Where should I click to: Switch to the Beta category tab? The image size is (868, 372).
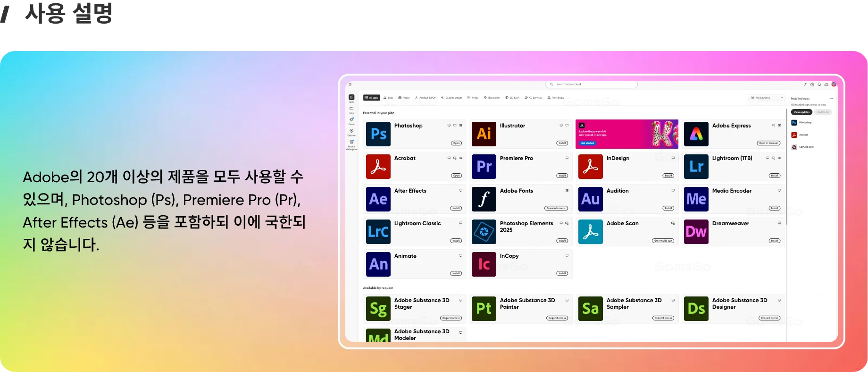[x=388, y=98]
